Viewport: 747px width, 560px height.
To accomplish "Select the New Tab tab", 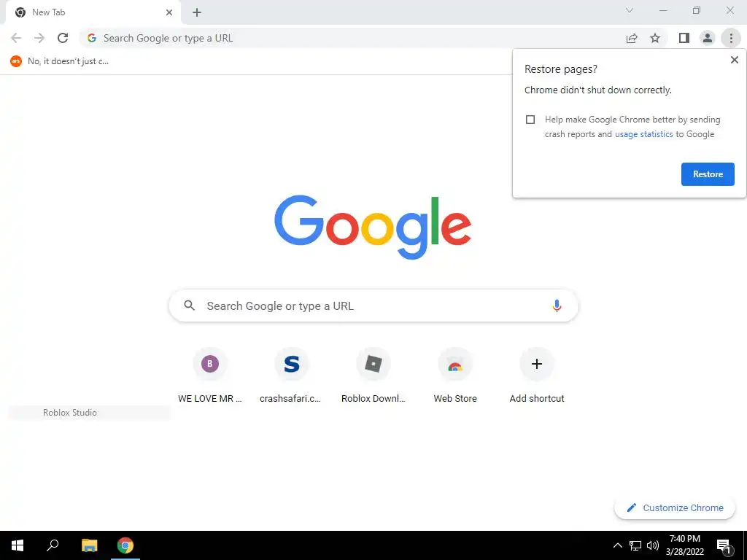I will pos(93,12).
